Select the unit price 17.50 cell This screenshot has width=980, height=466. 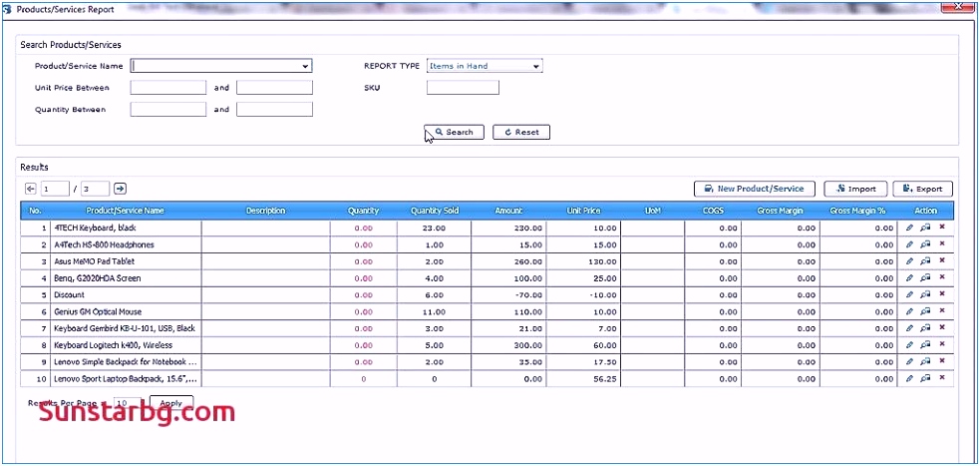[583, 361]
